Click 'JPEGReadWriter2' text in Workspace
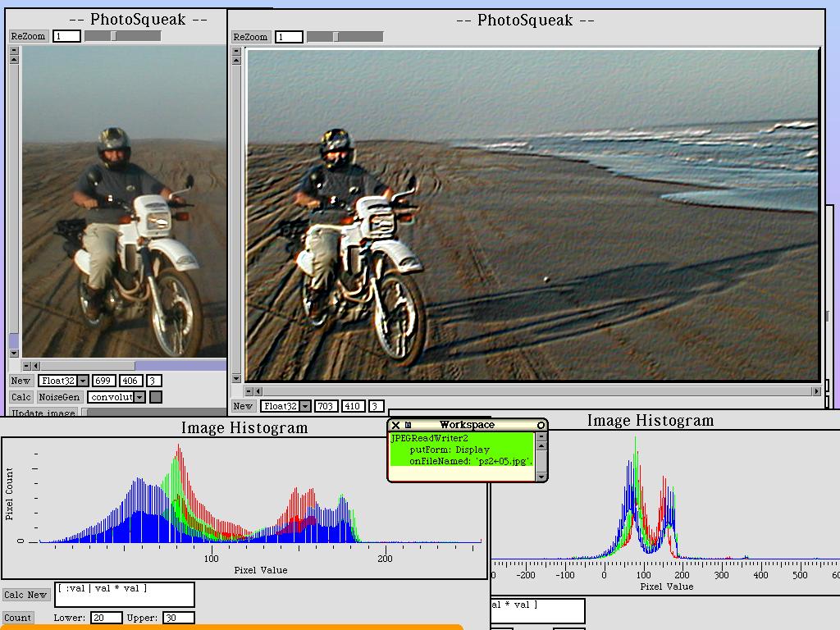Image resolution: width=840 pixels, height=630 pixels. (x=429, y=438)
